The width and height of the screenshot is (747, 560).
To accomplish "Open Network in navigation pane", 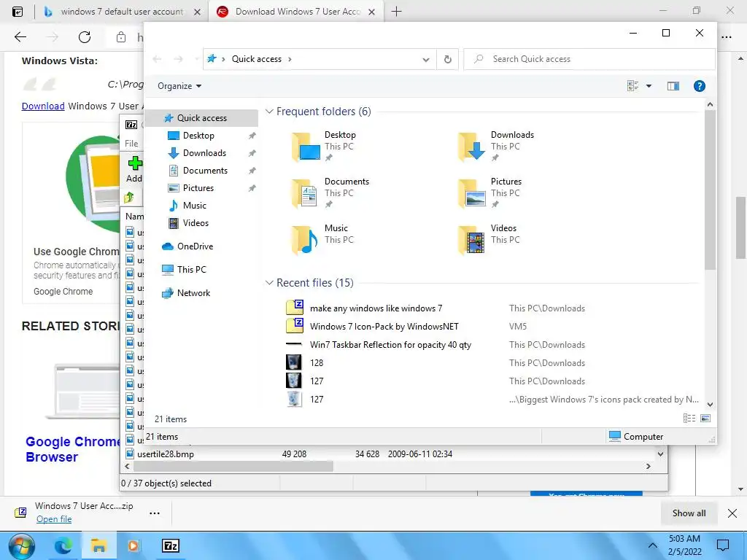I will point(193,293).
